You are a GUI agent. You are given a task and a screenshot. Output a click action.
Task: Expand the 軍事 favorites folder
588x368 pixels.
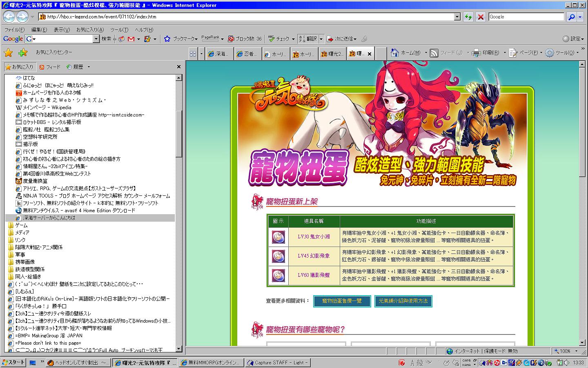click(x=17, y=255)
